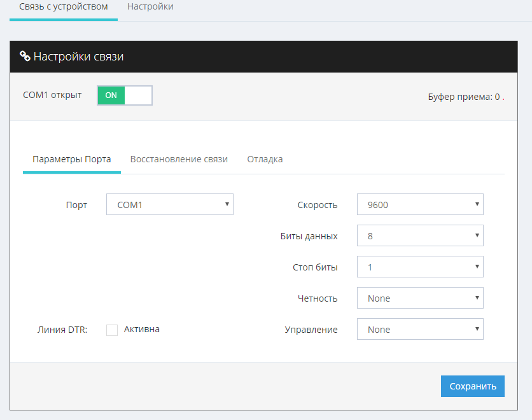Expand the Управление flow control dropdown
Image resolution: width=532 pixels, height=420 pixels.
[420, 330]
